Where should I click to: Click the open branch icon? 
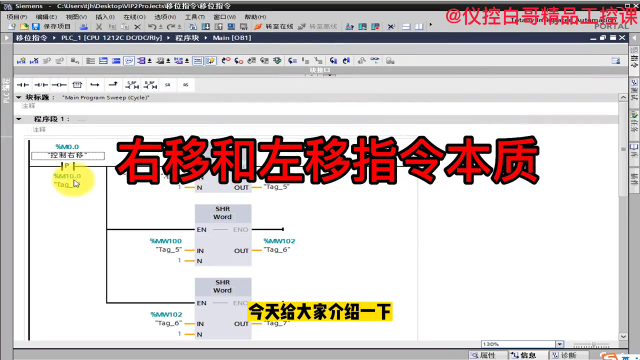(95, 85)
